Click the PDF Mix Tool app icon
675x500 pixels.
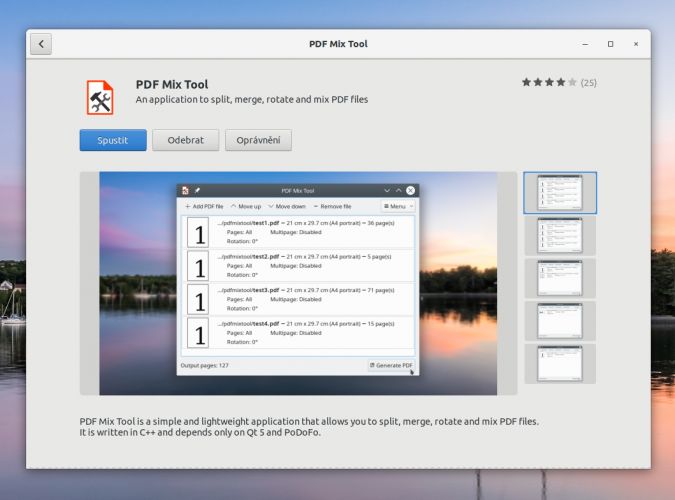(x=100, y=98)
